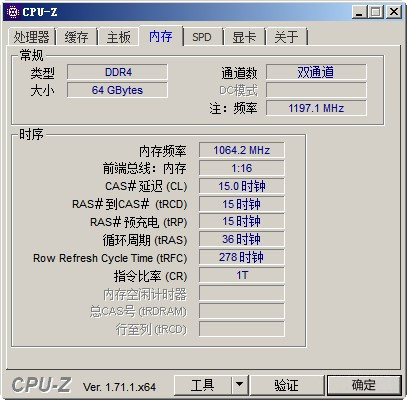Open the 缓存 tab
The image size is (407, 400).
(x=77, y=37)
